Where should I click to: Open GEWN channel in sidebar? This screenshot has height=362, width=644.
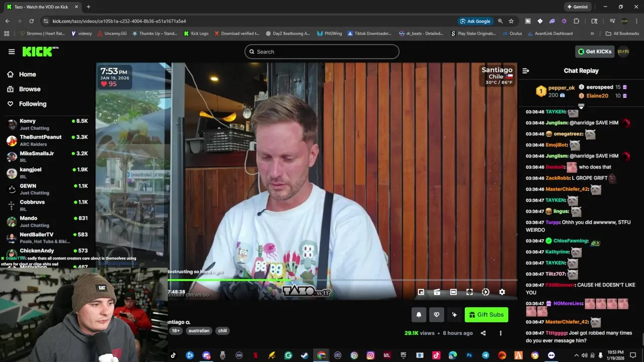(x=48, y=189)
